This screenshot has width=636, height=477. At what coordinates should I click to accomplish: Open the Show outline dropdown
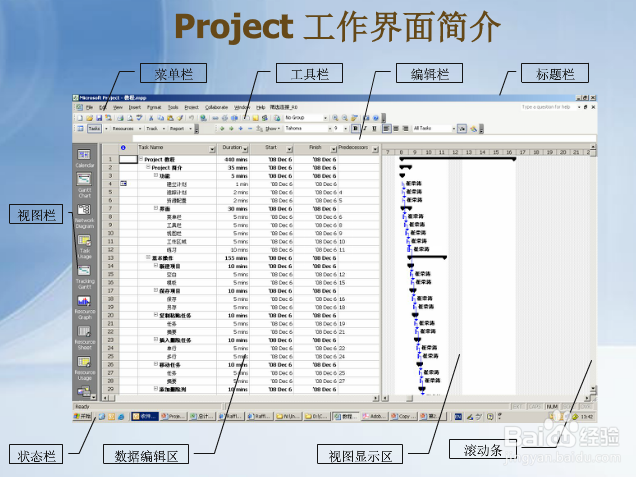(x=273, y=129)
